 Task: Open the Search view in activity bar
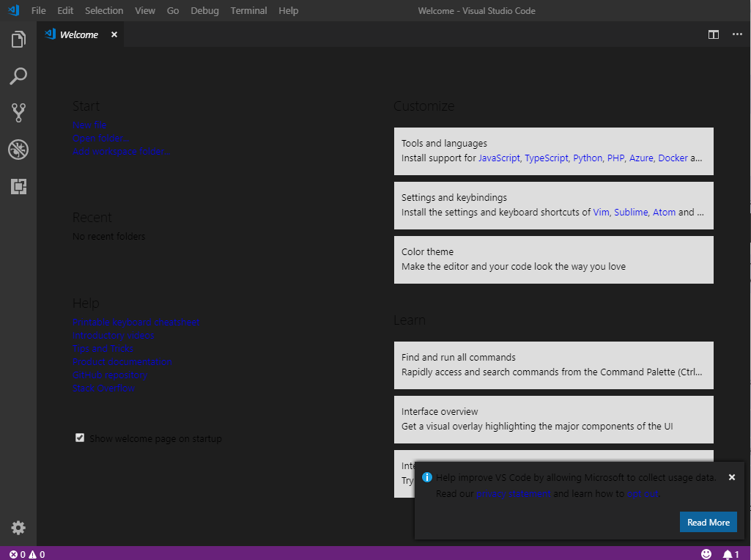[x=18, y=76]
